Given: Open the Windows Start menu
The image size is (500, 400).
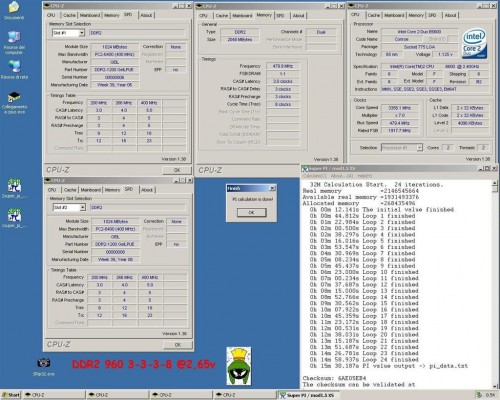Looking at the screenshot, I should [x=10, y=395].
